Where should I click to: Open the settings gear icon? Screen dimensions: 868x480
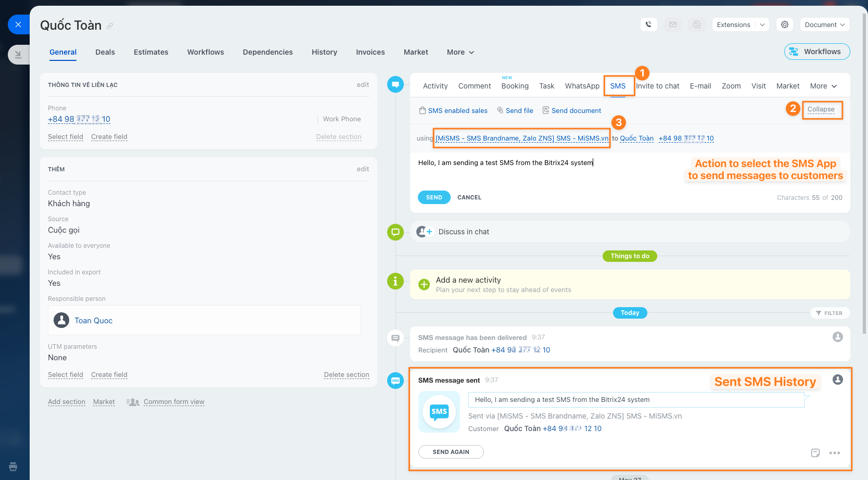[785, 24]
